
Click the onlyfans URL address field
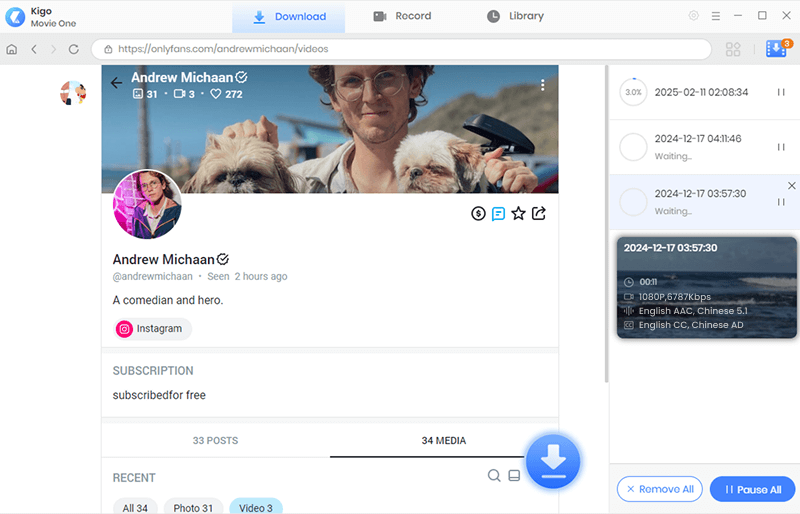pos(401,49)
